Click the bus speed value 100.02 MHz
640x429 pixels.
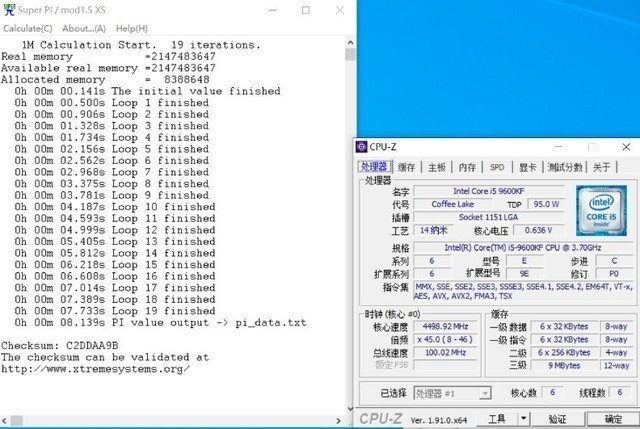pos(445,353)
